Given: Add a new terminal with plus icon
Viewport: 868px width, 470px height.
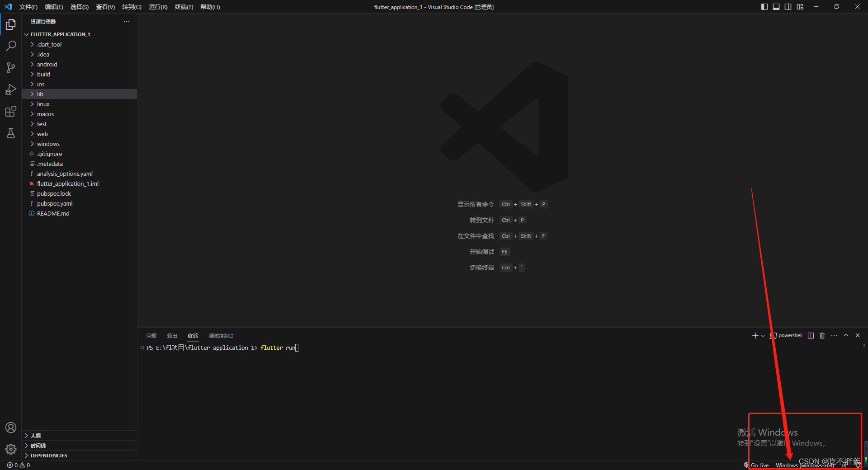Looking at the screenshot, I should click(x=755, y=335).
